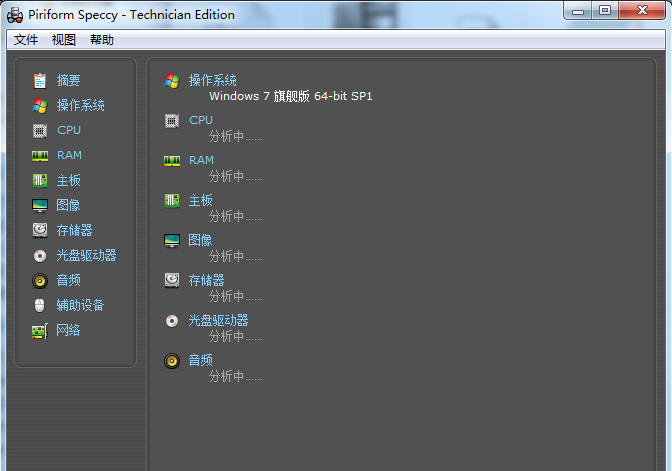Select 操作系统 in the sidebar
Screen dimensions: 672x471
81,105
